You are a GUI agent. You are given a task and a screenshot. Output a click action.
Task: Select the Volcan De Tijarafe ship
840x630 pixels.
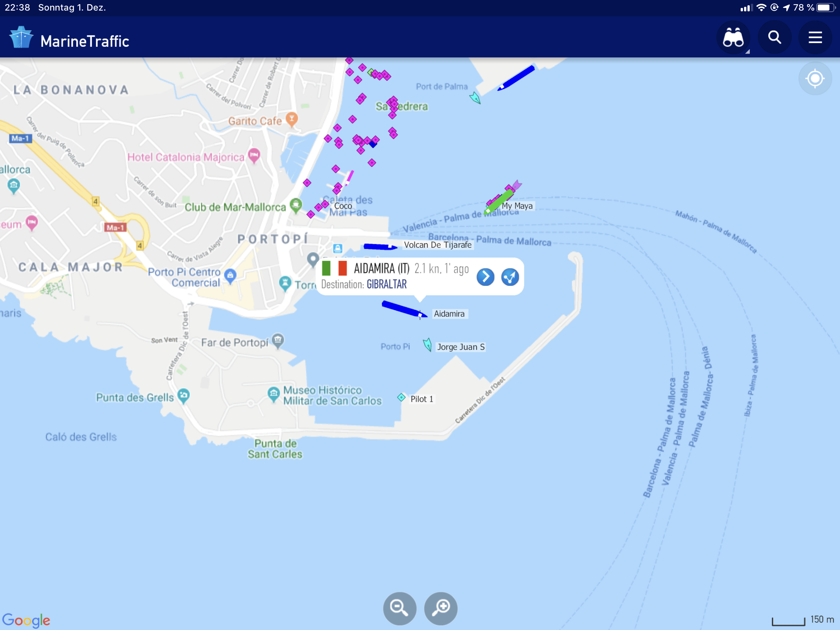click(380, 247)
